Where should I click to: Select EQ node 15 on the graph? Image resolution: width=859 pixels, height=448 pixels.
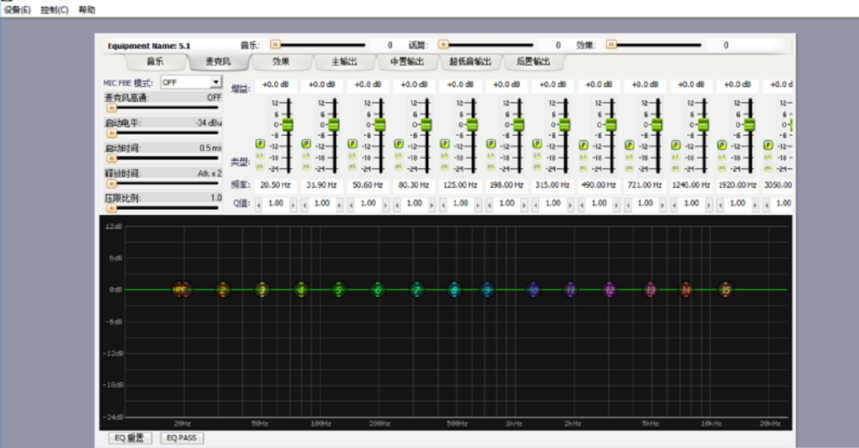click(x=726, y=290)
